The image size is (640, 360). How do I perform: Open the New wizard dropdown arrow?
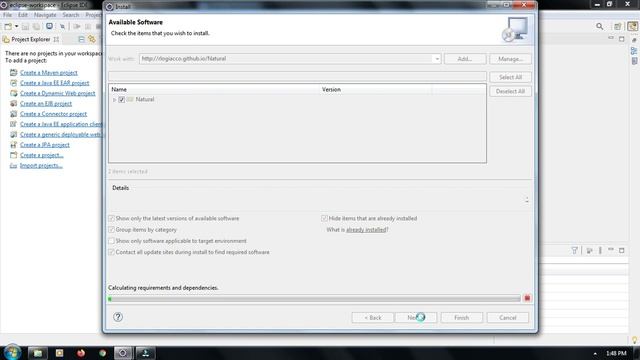pos(16,27)
